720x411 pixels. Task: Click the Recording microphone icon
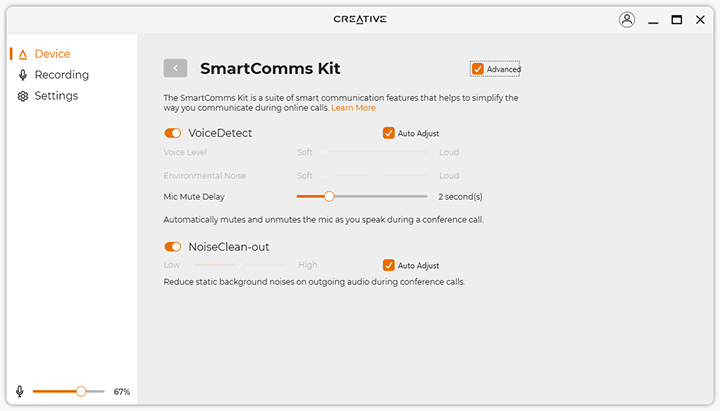[x=23, y=75]
